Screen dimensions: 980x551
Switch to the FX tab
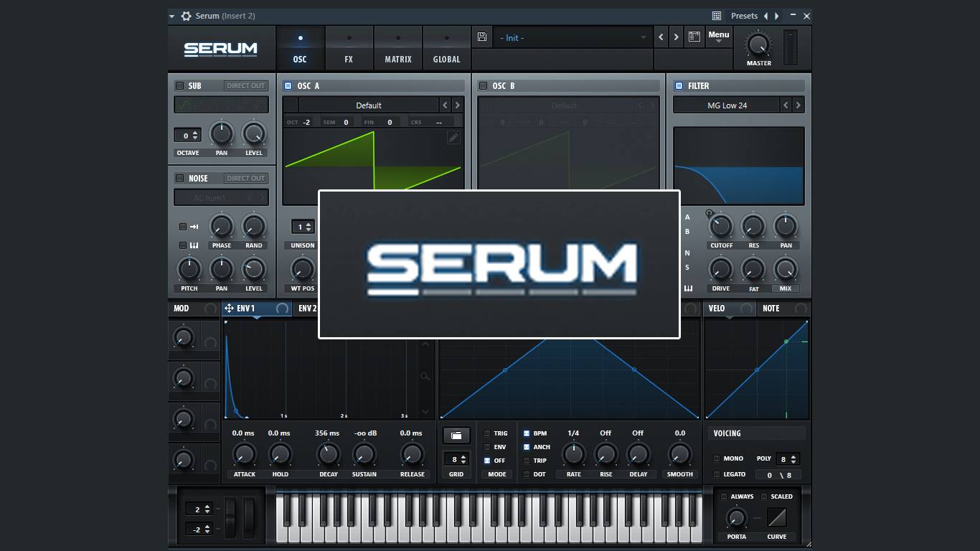coord(349,49)
